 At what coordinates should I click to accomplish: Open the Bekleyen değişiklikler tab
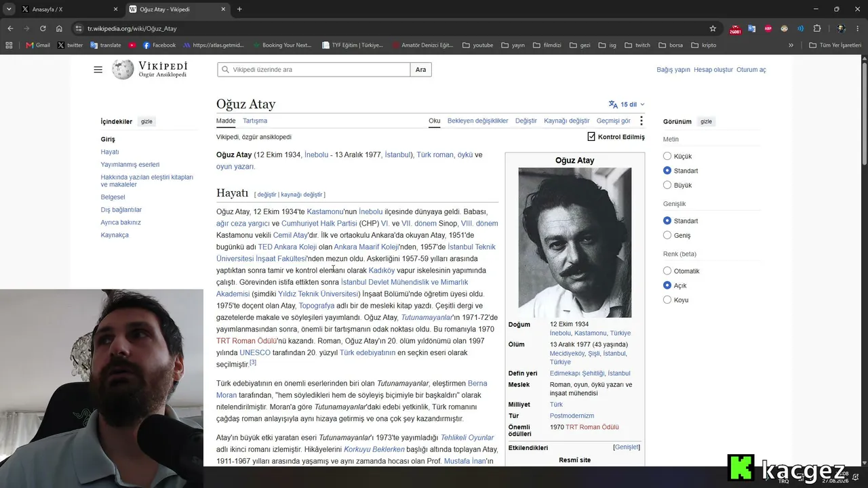click(477, 121)
